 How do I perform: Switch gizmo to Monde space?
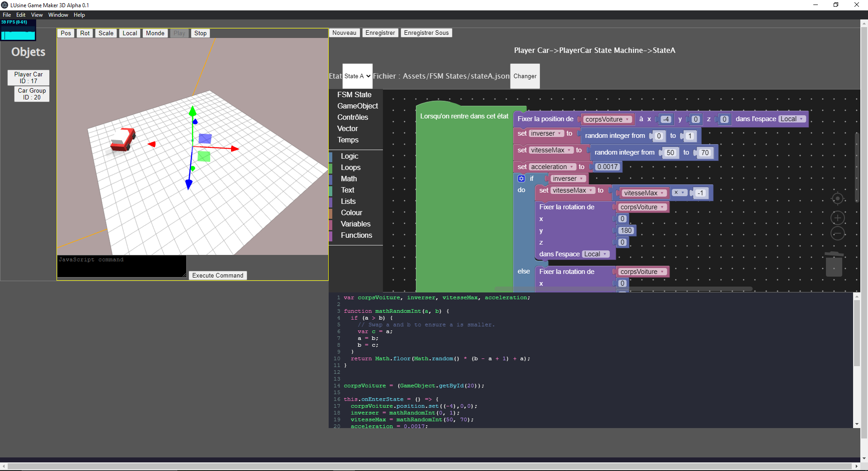(155, 33)
